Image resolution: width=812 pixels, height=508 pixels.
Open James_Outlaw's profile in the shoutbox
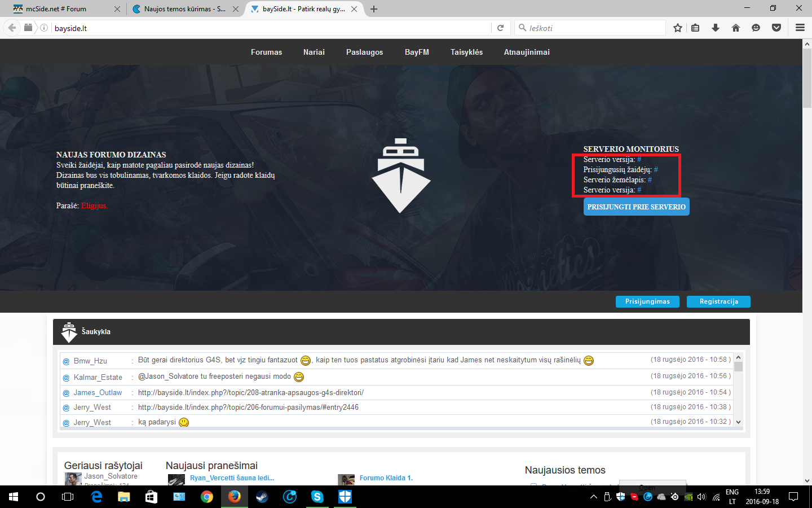click(x=98, y=392)
